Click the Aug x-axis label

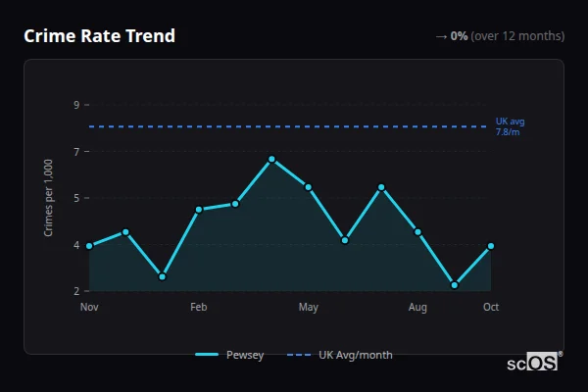[417, 307]
